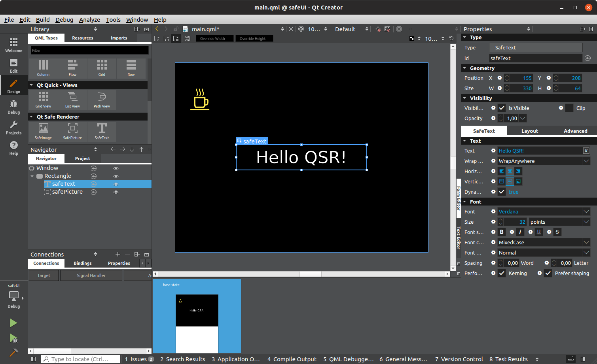The height and width of the screenshot is (364, 597).
Task: Apply bold font style
Action: [x=502, y=232]
